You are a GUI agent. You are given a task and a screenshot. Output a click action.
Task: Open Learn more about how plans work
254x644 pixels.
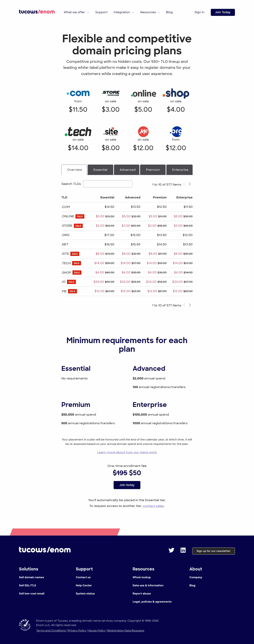[127, 452]
